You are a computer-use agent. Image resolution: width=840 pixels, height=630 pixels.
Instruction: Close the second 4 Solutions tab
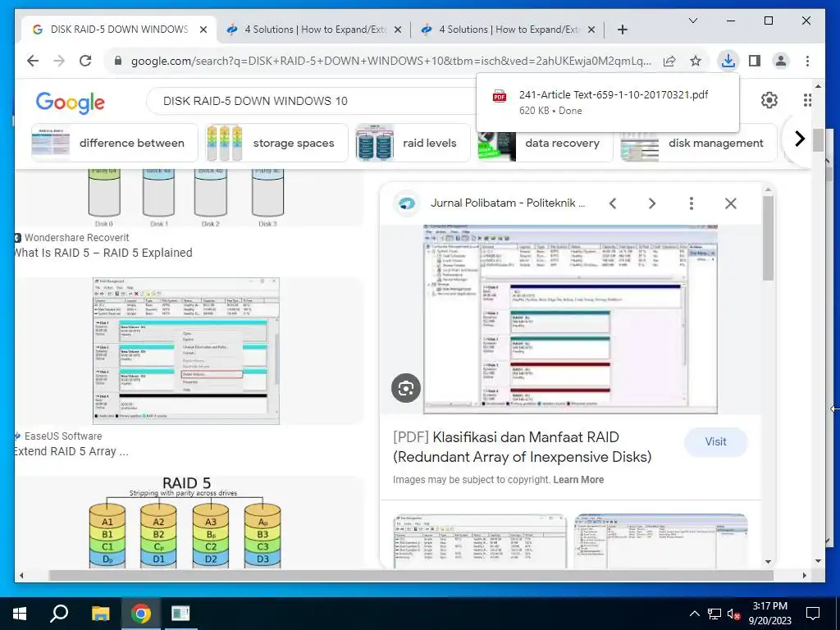[x=398, y=30]
